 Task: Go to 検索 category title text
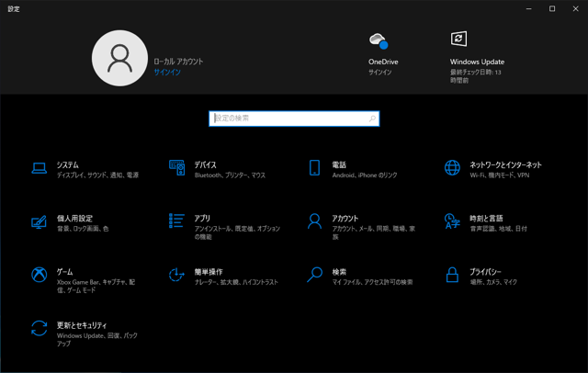[x=339, y=272]
